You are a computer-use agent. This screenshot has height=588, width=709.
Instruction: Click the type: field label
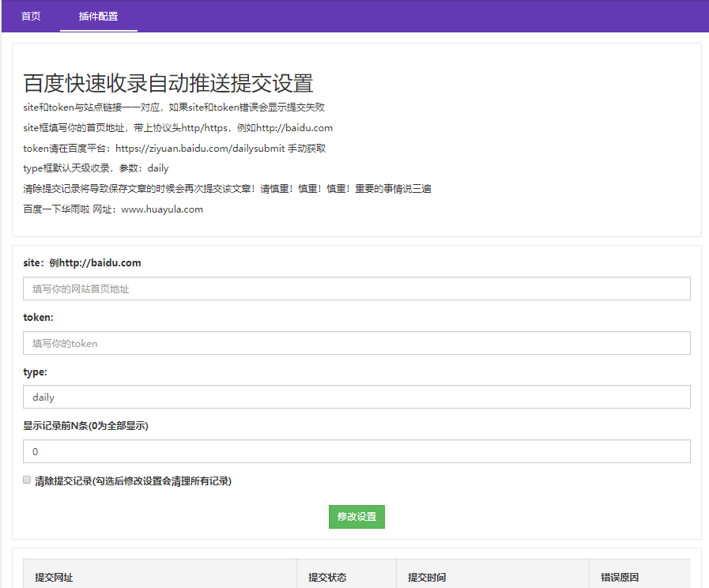coord(32,371)
